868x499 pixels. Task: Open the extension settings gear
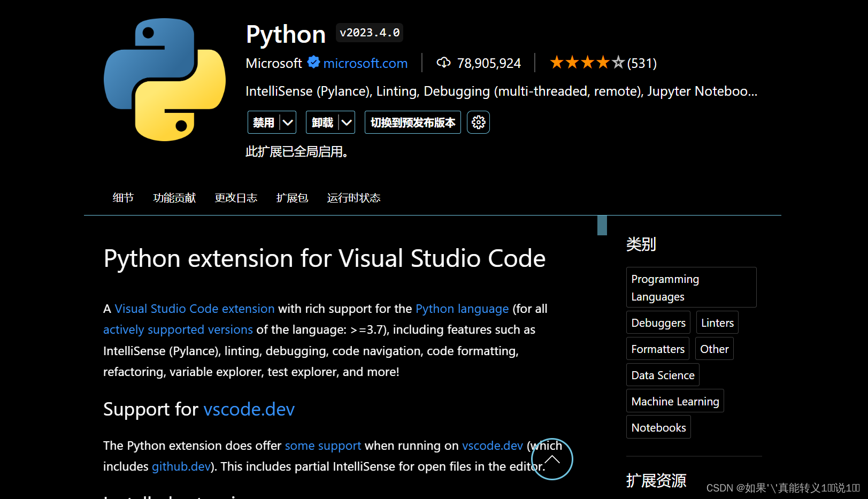click(478, 122)
